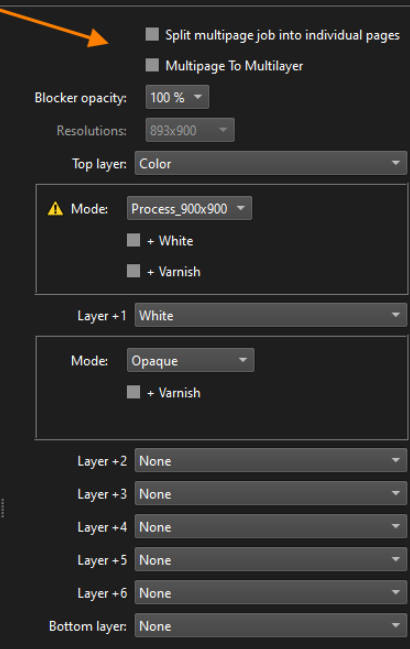
Task: Click the dotted panel resize grip
Action: [x=2, y=508]
